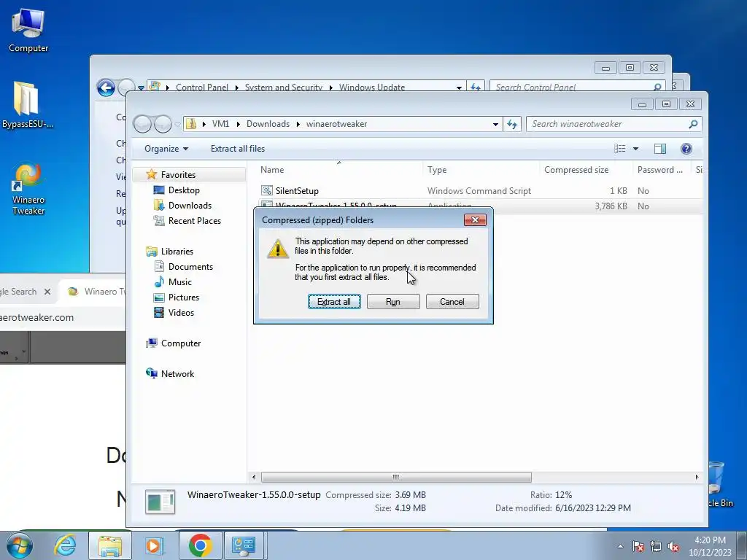
Task: Close the Compressed (zipped) Folders dialog
Action: [x=475, y=219]
